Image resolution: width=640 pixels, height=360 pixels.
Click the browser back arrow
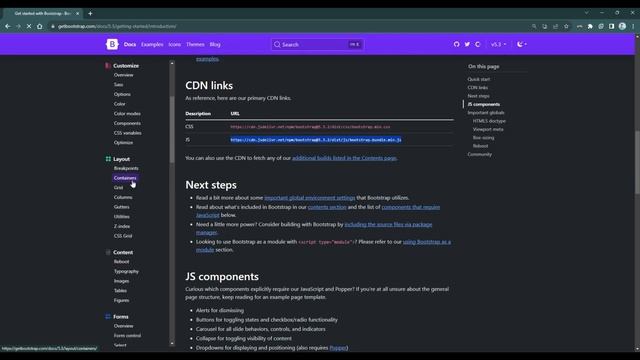pyautogui.click(x=8, y=26)
